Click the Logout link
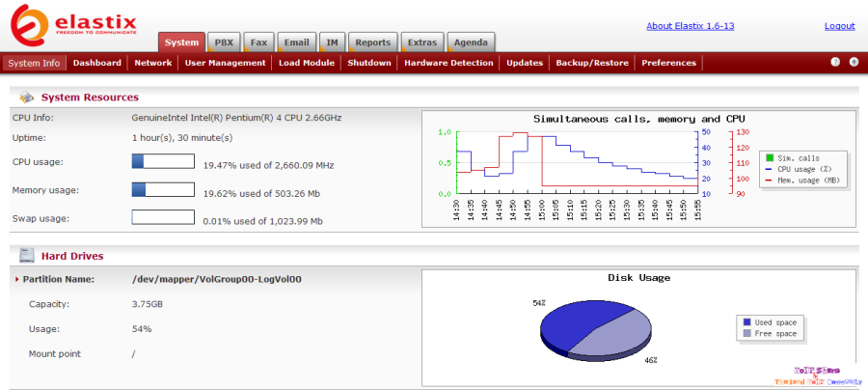Image resolution: width=868 pixels, height=390 pixels. [839, 26]
